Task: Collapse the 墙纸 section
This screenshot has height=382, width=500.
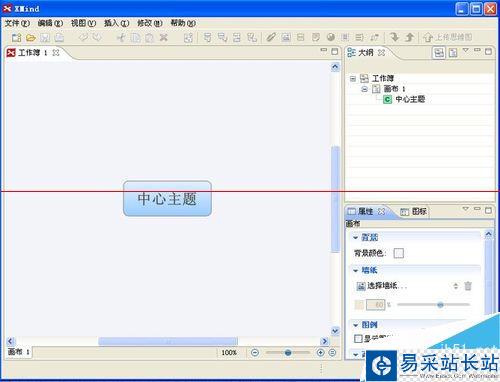Action: coord(356,270)
